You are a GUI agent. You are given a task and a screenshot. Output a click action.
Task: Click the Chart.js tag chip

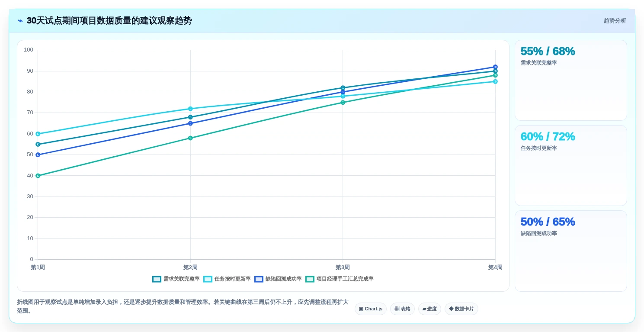tap(371, 309)
